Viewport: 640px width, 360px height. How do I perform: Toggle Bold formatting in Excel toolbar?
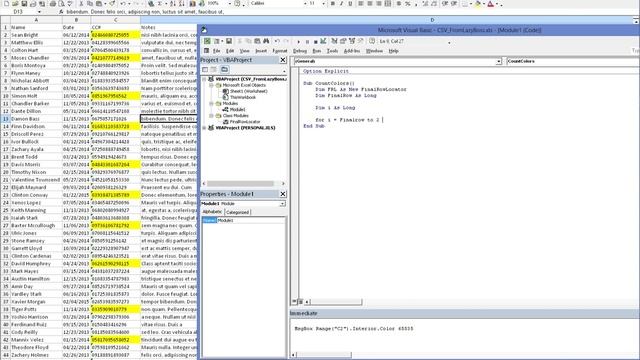pos(333,4)
